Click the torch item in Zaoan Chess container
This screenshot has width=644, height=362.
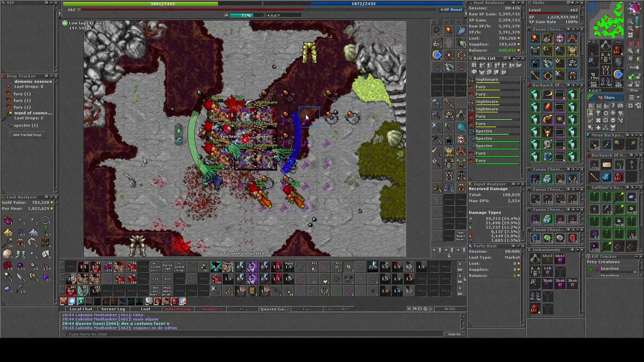(x=536, y=38)
